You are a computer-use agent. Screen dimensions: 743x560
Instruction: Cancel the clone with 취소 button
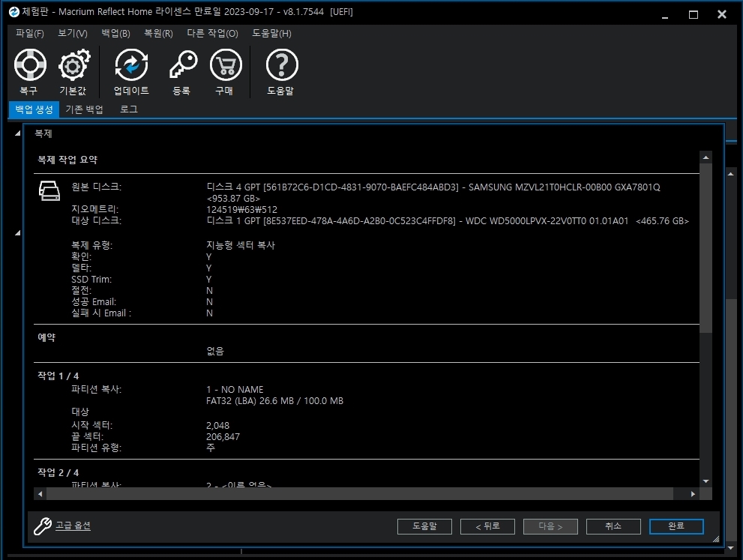point(613,526)
